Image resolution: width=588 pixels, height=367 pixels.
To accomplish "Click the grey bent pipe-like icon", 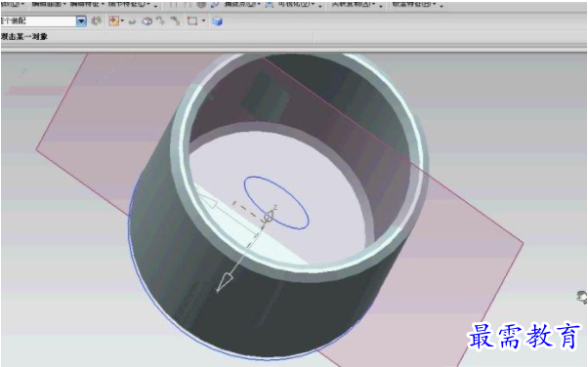I will 175,21.
